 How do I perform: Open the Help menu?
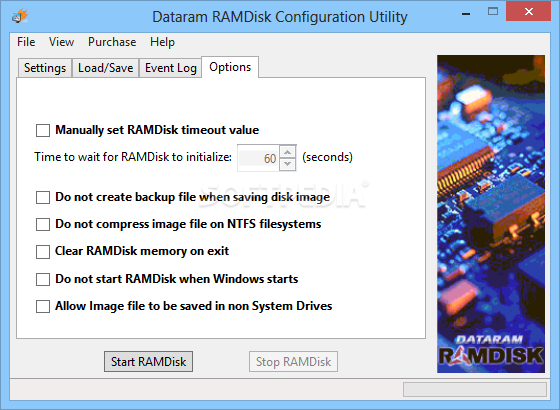[x=162, y=42]
